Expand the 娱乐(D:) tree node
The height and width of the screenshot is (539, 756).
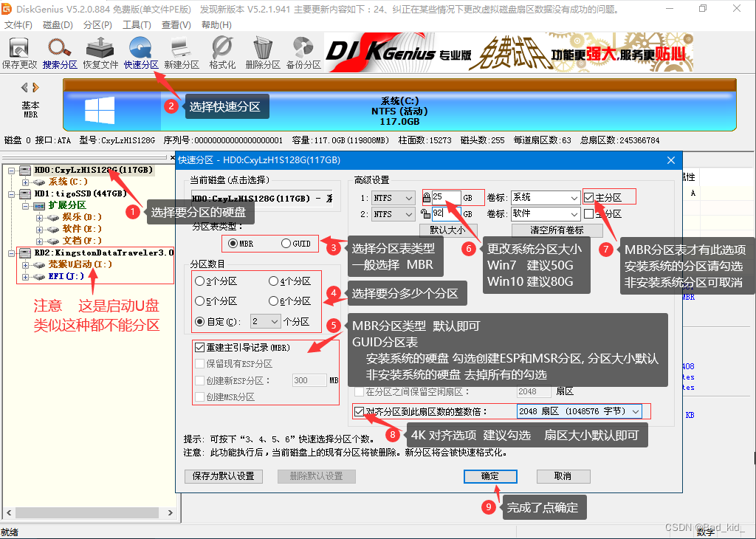(40, 217)
